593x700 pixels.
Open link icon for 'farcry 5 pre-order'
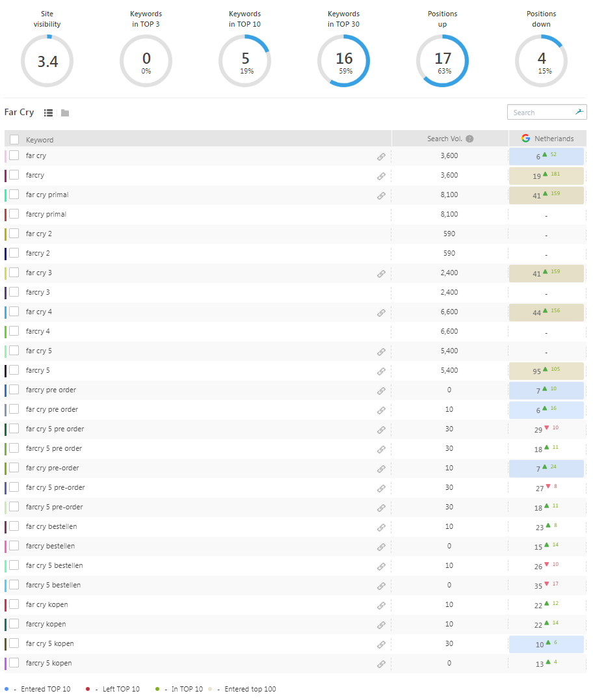(381, 508)
